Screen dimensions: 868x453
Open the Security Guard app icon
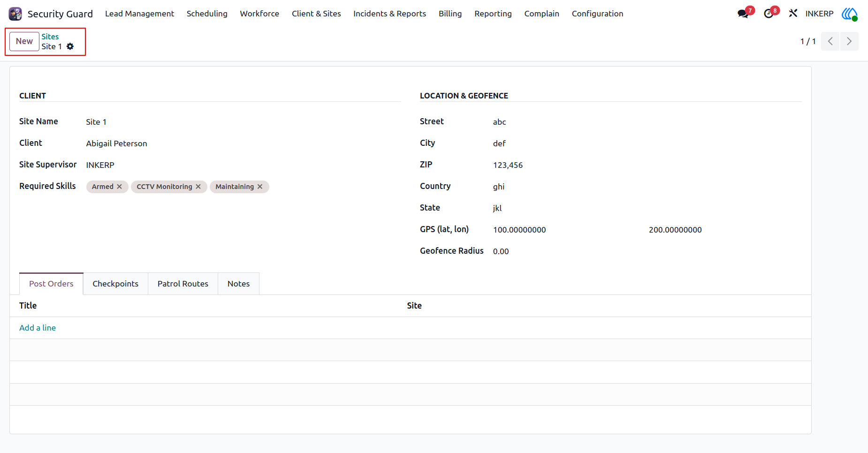click(x=15, y=14)
